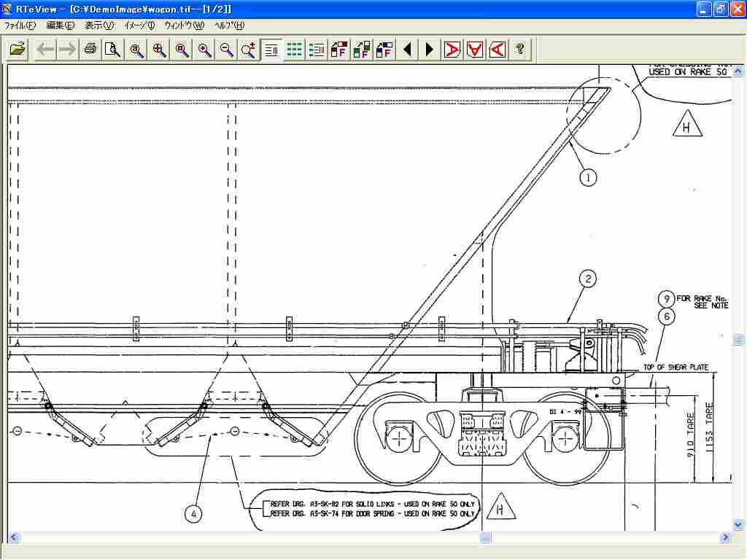Viewport: 747px width, 560px height.
Task: Switch to the detailed list view icon
Action: coord(317,49)
